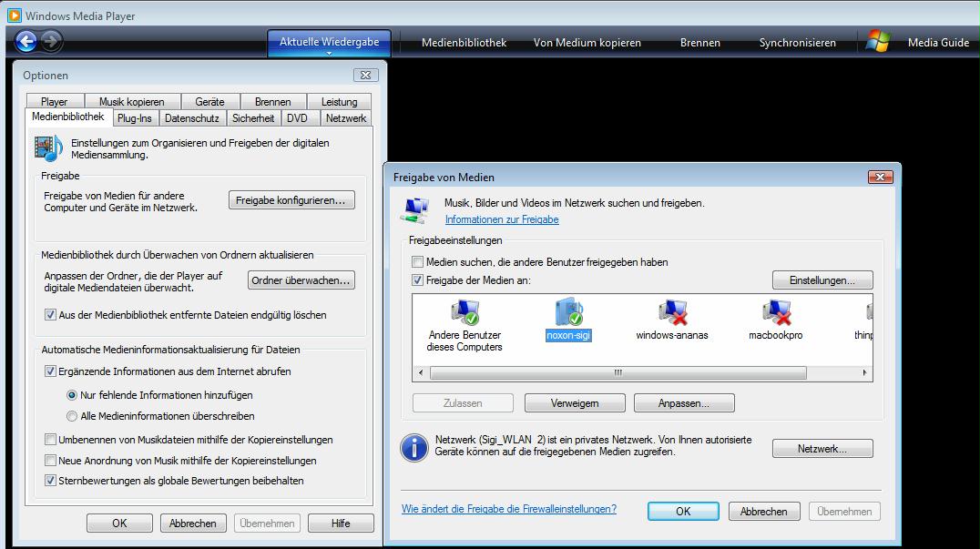Click the Verweigern button
This screenshot has height=549, width=980.
point(575,402)
